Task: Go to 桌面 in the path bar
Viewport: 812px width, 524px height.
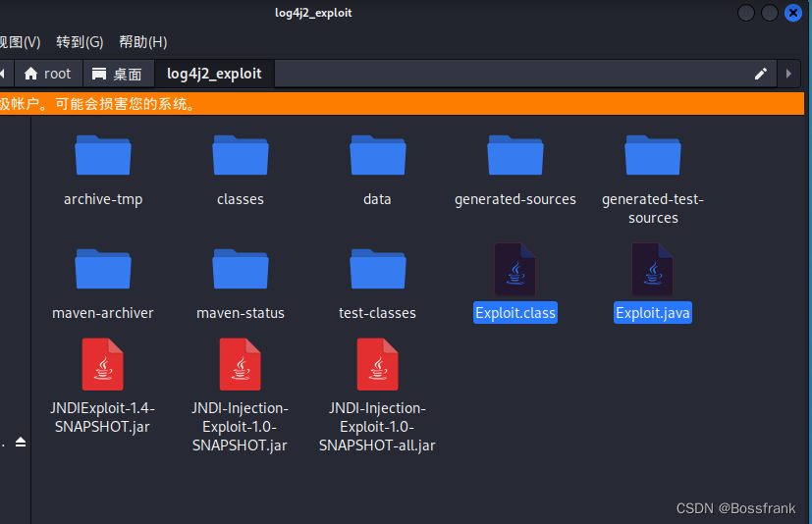Action: pyautogui.click(x=119, y=74)
